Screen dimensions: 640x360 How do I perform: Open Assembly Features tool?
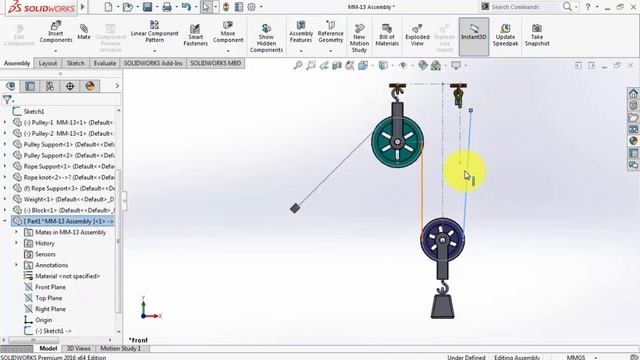point(301,32)
